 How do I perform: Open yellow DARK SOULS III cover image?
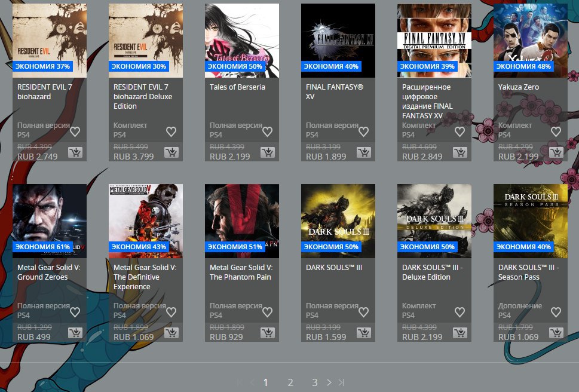(338, 221)
